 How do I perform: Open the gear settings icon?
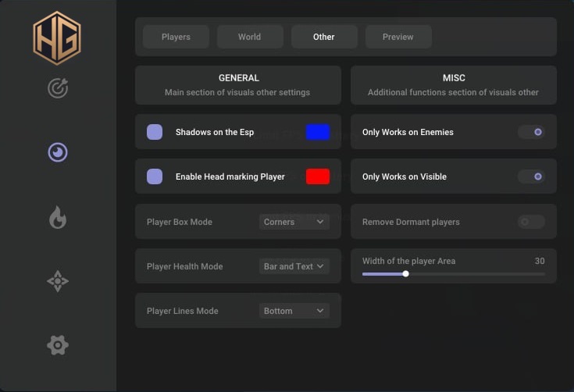[58, 344]
